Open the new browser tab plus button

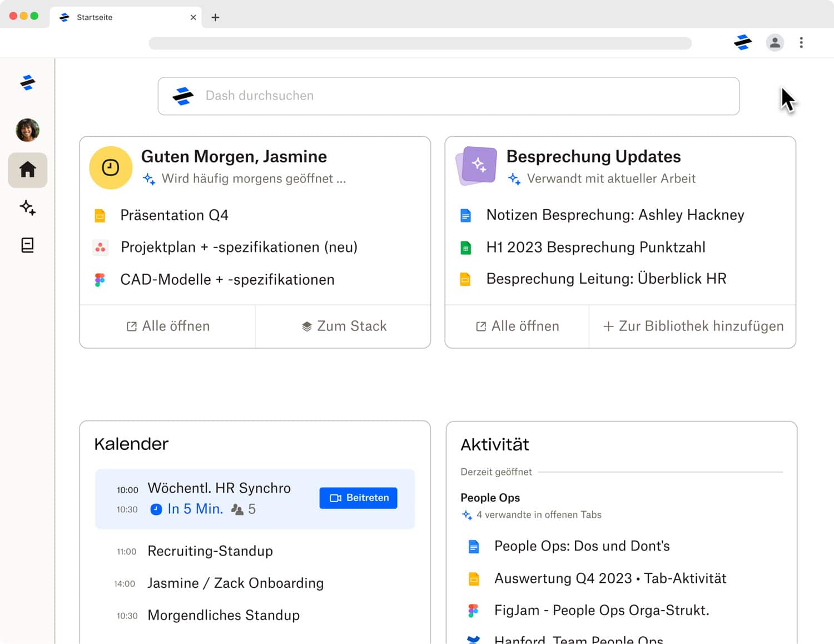(215, 17)
